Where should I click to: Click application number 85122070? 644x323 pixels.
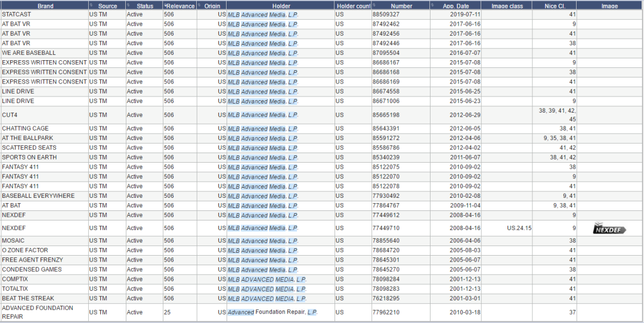[x=386, y=176]
